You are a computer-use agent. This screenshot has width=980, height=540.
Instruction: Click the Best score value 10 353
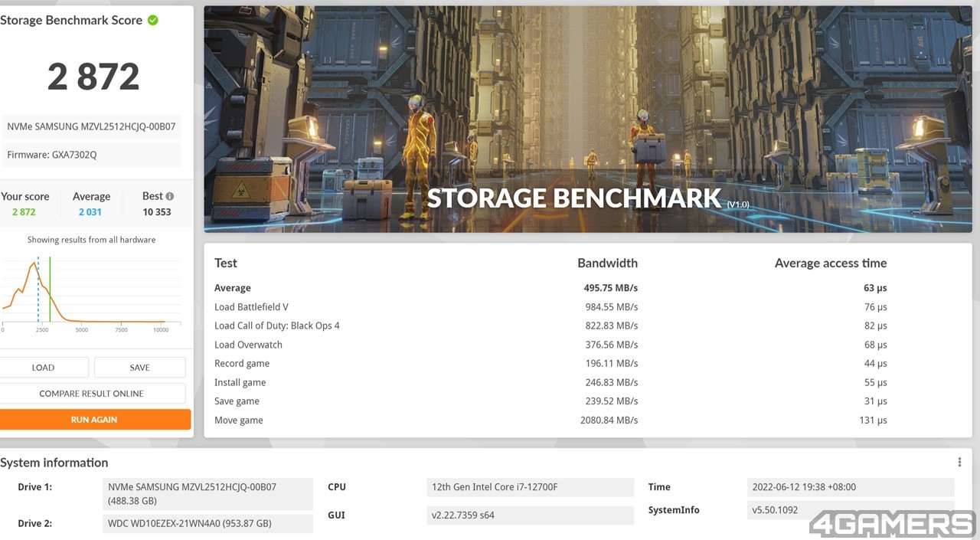pos(157,212)
